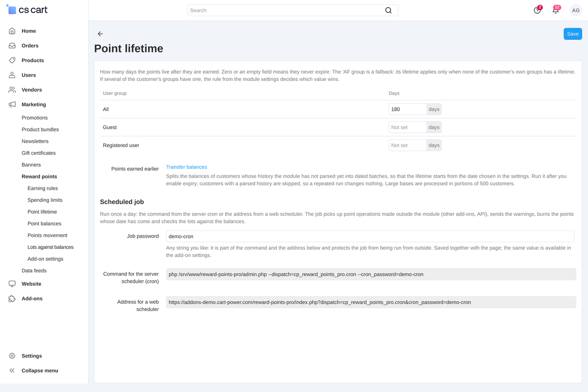Open Newsletters submenu item

click(x=35, y=141)
